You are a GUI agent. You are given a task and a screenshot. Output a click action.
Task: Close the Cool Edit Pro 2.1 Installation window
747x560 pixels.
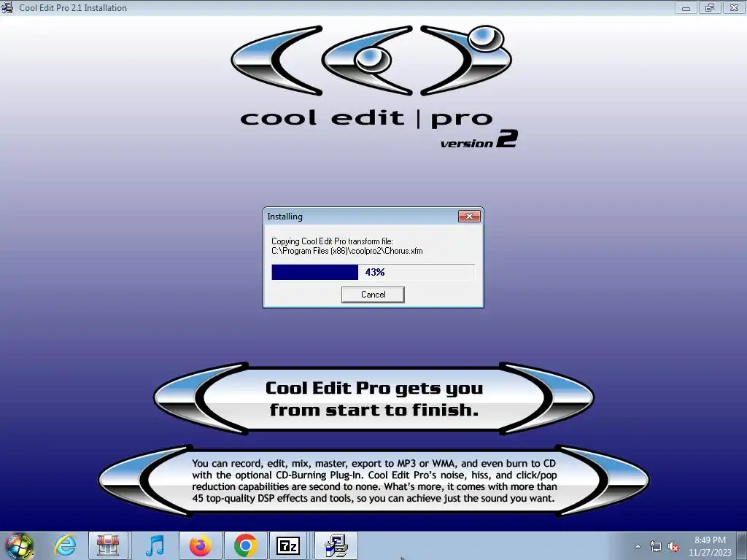pyautogui.click(x=734, y=7)
